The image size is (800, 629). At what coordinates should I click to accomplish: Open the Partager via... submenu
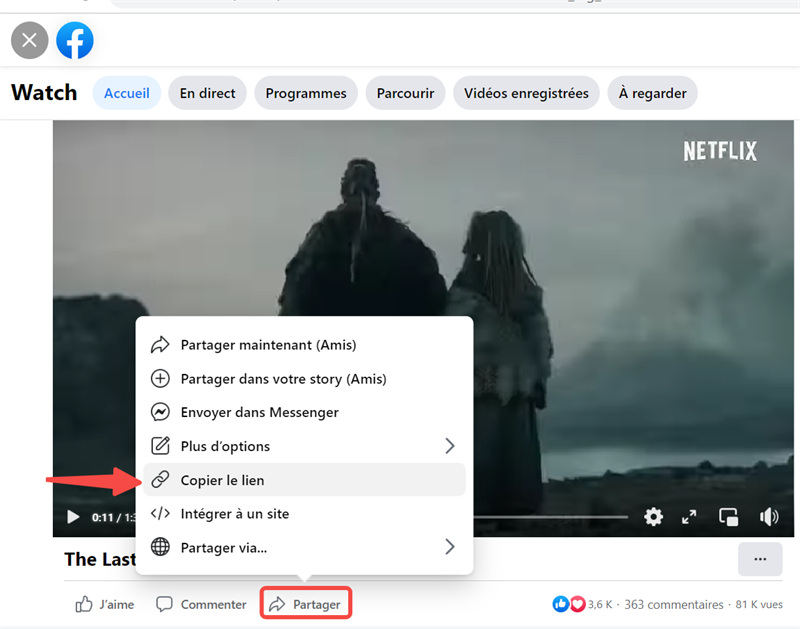click(305, 547)
